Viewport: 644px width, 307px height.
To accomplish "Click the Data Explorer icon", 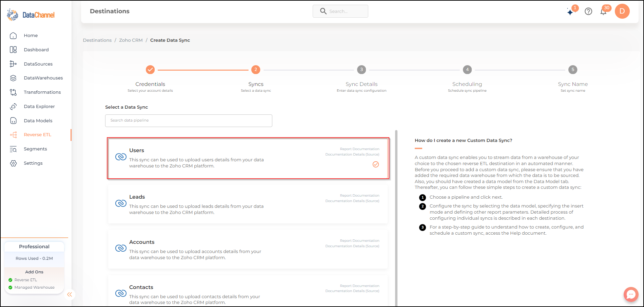I will tap(13, 107).
